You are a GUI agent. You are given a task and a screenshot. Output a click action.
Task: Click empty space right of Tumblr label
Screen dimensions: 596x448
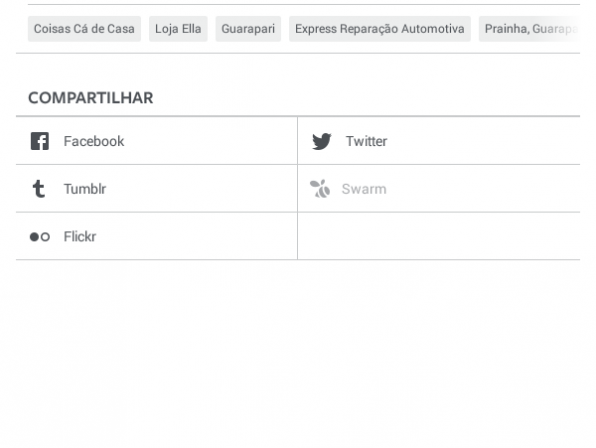pyautogui.click(x=201, y=189)
